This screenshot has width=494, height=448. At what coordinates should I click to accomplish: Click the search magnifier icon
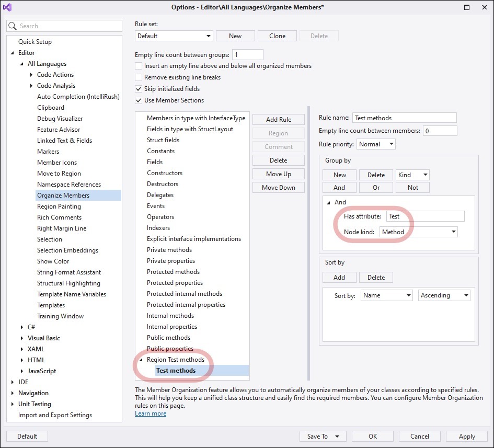13,26
